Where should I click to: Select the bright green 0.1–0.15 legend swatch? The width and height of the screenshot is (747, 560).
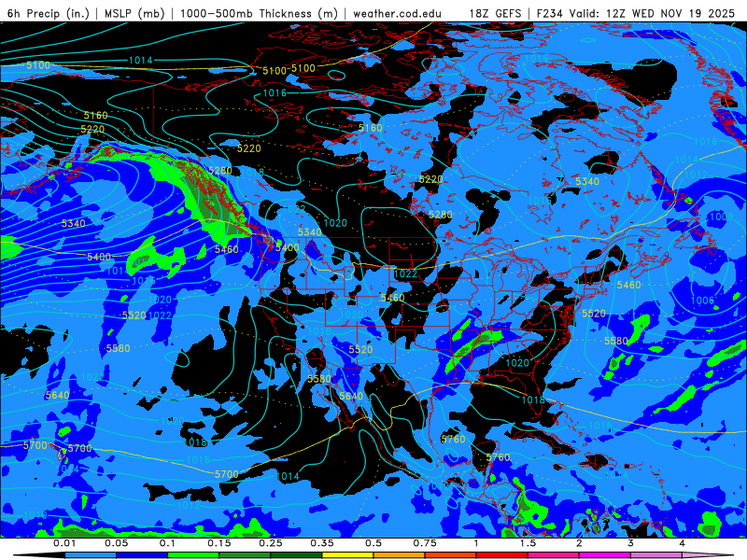[193, 555]
